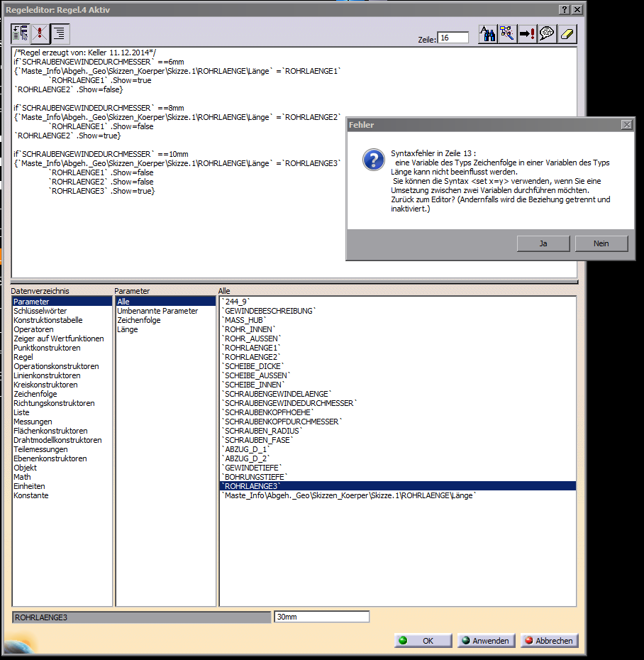644x660 pixels.
Task: Click the Zeile line number field
Action: [x=453, y=38]
